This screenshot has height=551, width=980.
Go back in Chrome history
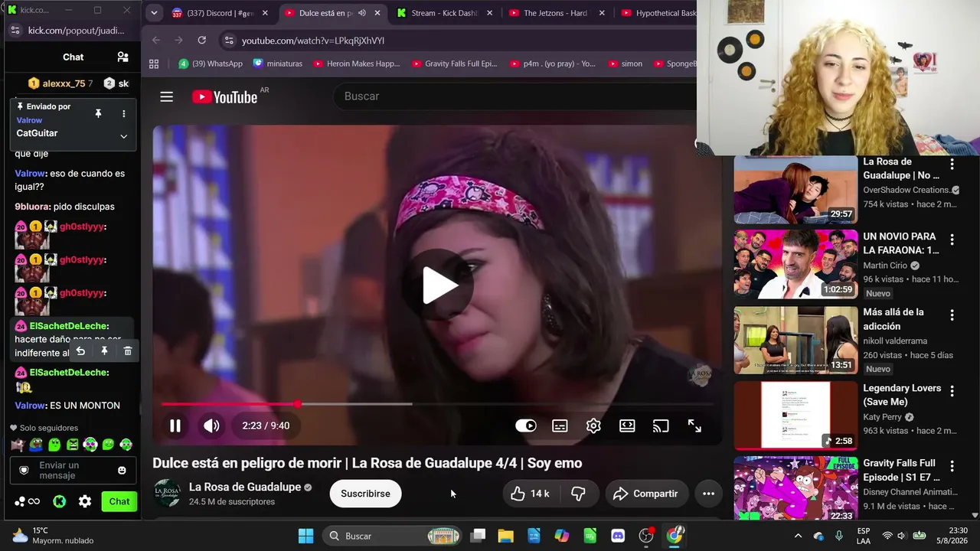coord(156,41)
